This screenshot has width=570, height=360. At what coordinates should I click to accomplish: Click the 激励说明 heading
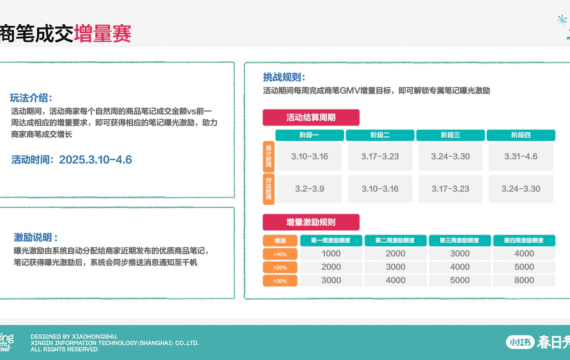point(36,237)
